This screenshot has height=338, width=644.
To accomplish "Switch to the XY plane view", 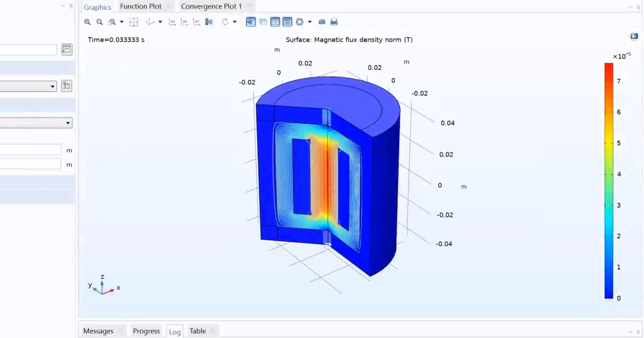I will [x=172, y=21].
